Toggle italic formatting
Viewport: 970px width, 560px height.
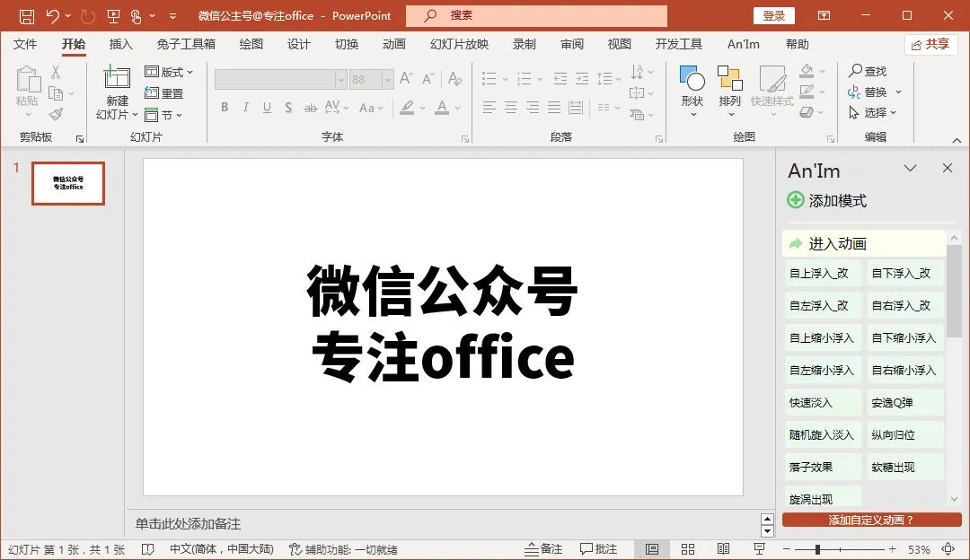[x=245, y=108]
